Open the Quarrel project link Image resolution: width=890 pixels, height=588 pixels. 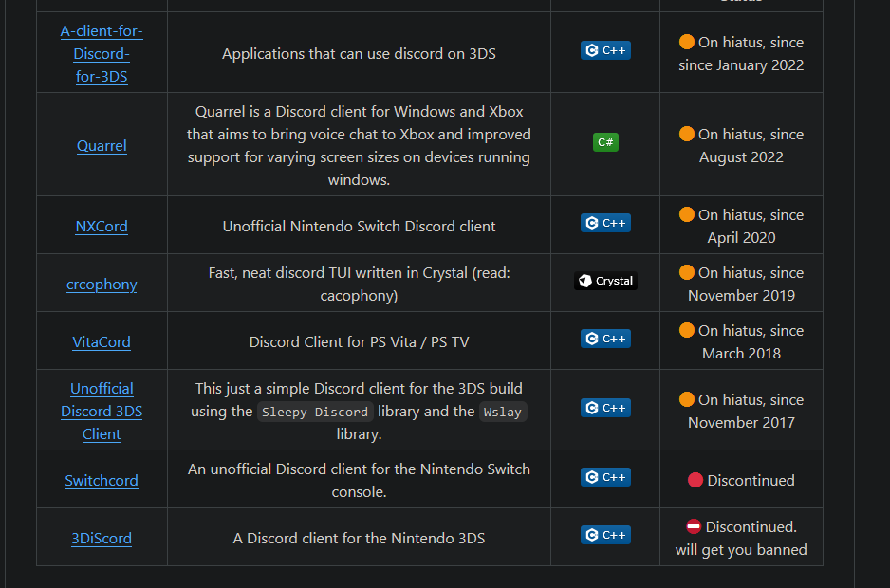pos(102,146)
